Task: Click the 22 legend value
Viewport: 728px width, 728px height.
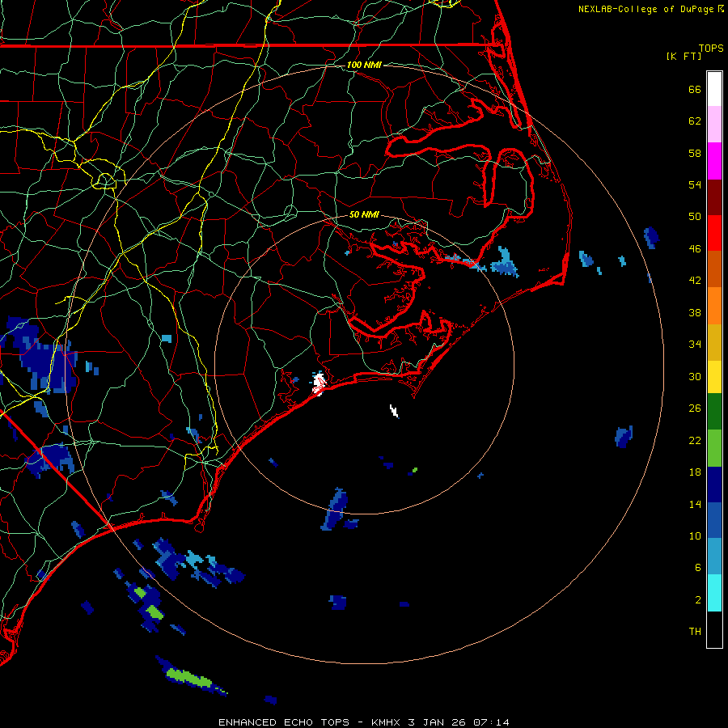Action: 695,440
